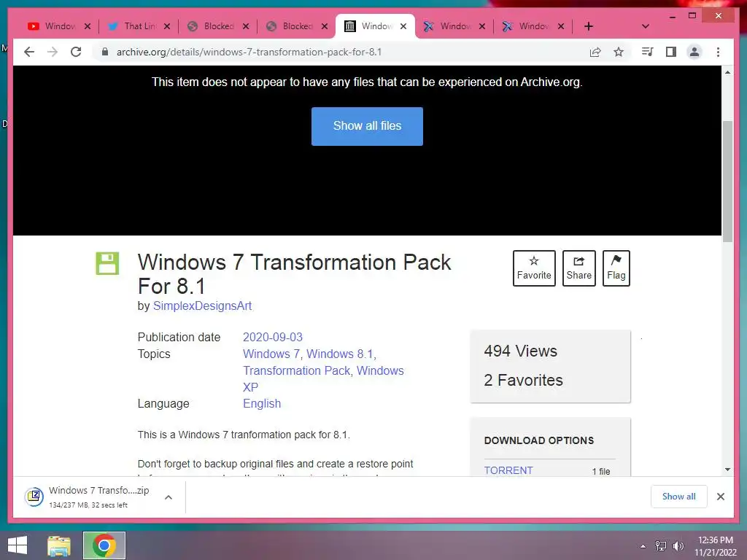This screenshot has height=560, width=747.
Task: Click the padlock site info icon
Action: (105, 52)
